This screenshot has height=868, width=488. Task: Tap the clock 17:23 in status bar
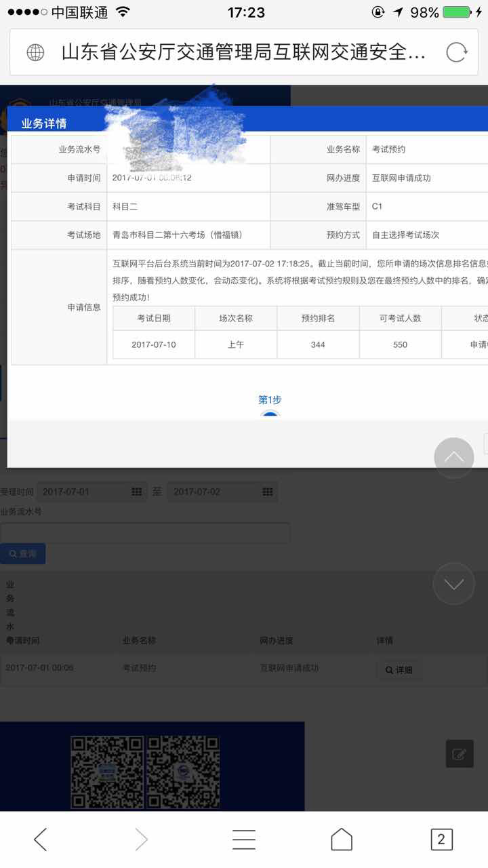(x=246, y=12)
